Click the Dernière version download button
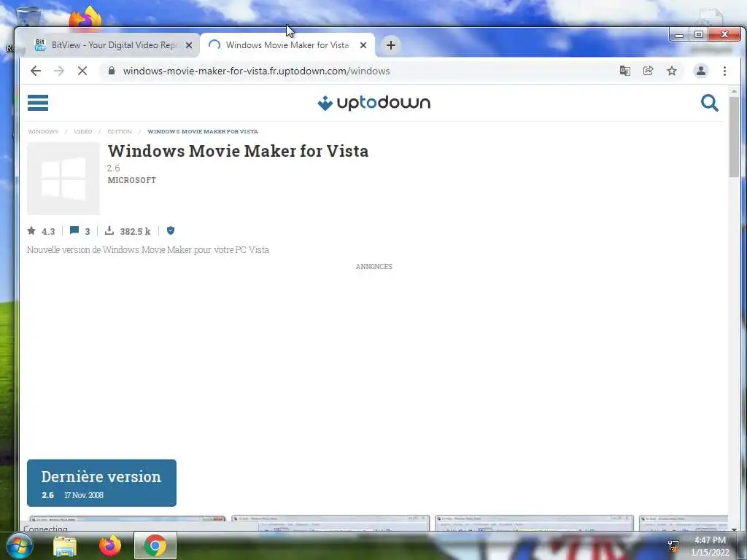This screenshot has height=560, width=747. pyautogui.click(x=101, y=483)
